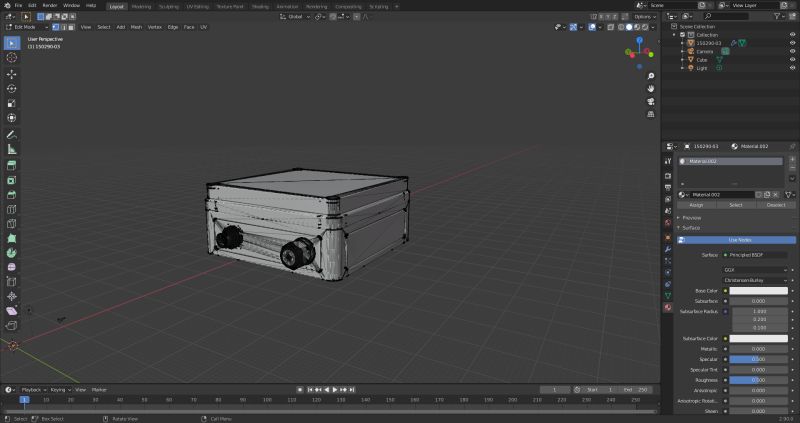Open the File menu
Image resolution: width=800 pixels, height=423 pixels.
tap(18, 6)
